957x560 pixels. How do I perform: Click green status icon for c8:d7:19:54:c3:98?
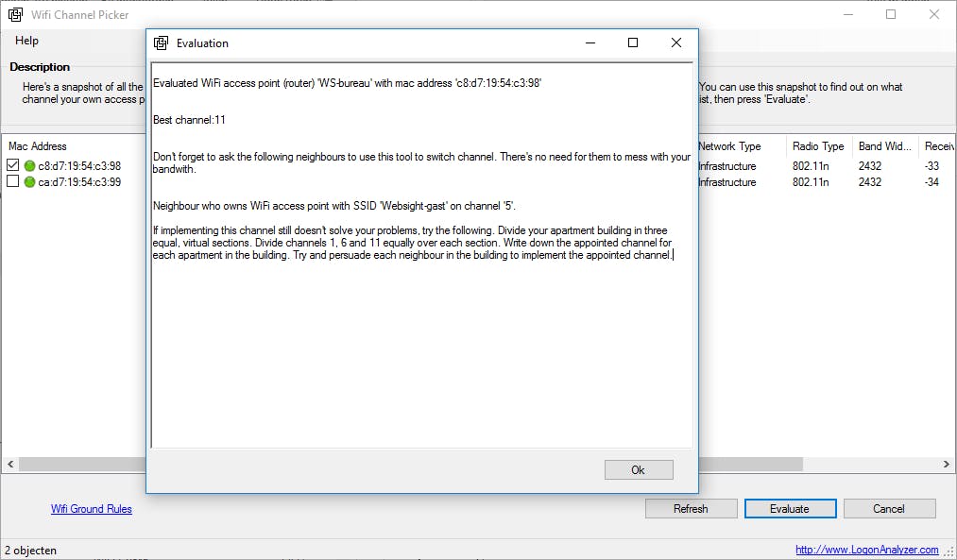pyautogui.click(x=29, y=166)
